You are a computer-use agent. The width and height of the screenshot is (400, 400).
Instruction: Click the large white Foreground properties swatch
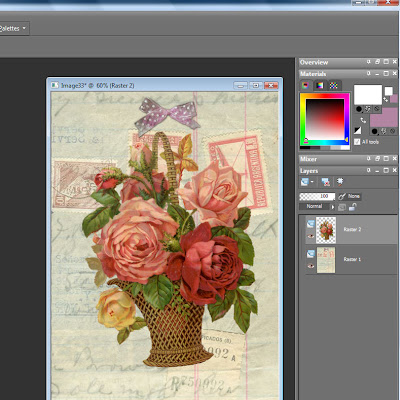368,95
